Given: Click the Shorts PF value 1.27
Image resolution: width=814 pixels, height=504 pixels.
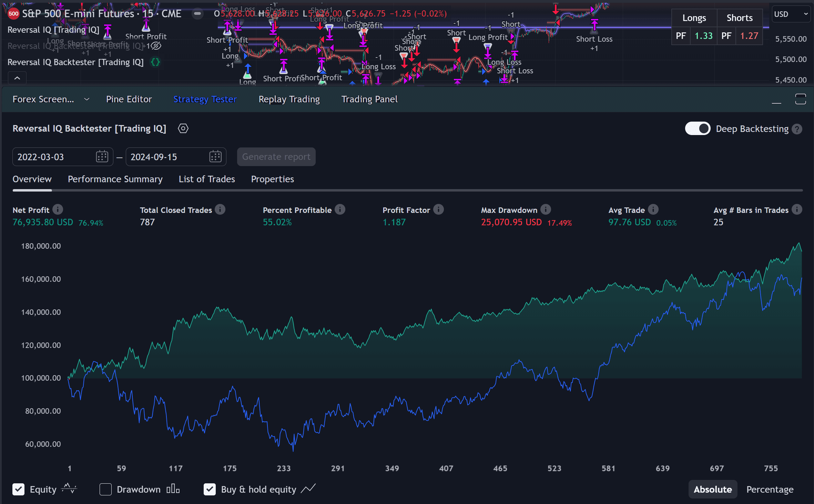Looking at the screenshot, I should (x=749, y=36).
